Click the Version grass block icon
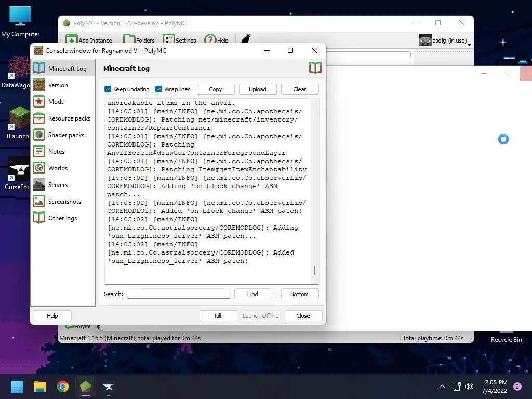 (39, 85)
